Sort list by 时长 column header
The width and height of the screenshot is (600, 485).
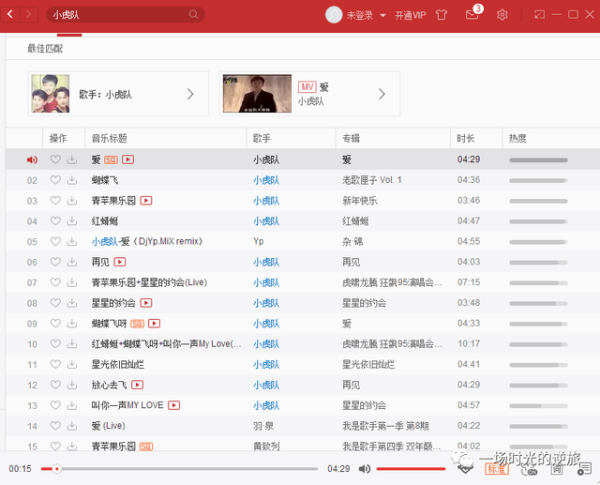pos(466,138)
